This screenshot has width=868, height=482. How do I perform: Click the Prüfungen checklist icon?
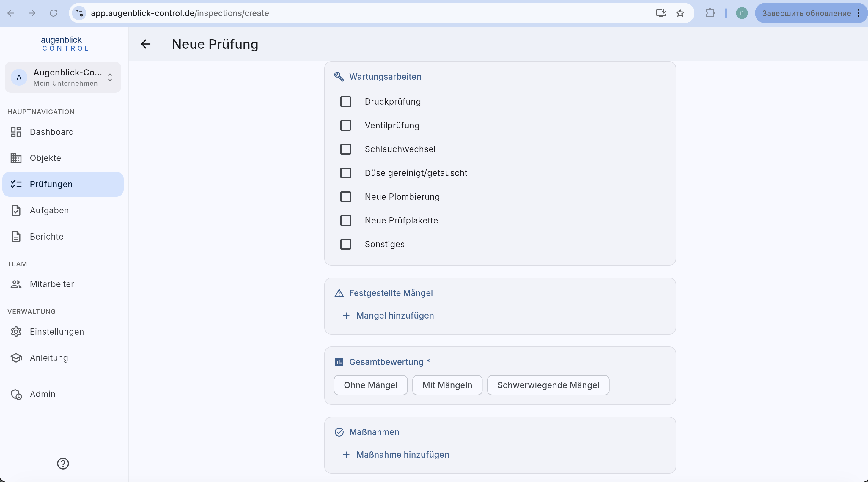click(16, 184)
